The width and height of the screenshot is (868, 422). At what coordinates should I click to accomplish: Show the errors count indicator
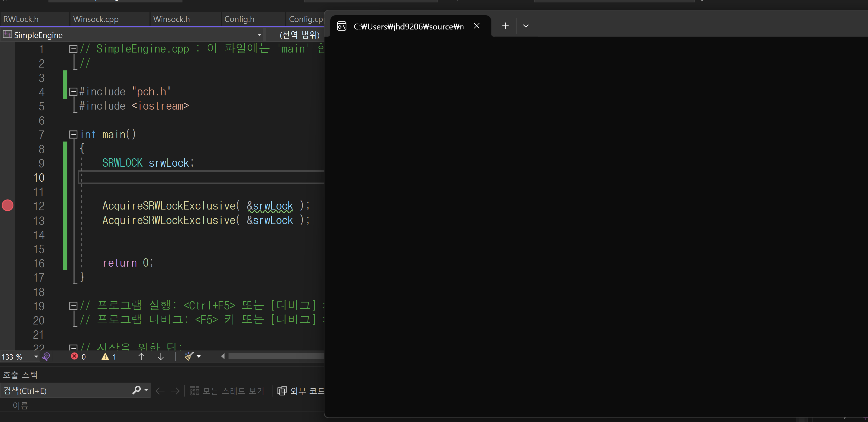pyautogui.click(x=78, y=357)
